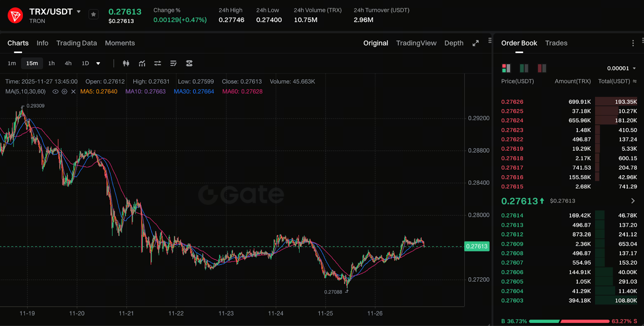Click the 24h Low value 0.27400
The image size is (644, 326).
tap(269, 20)
